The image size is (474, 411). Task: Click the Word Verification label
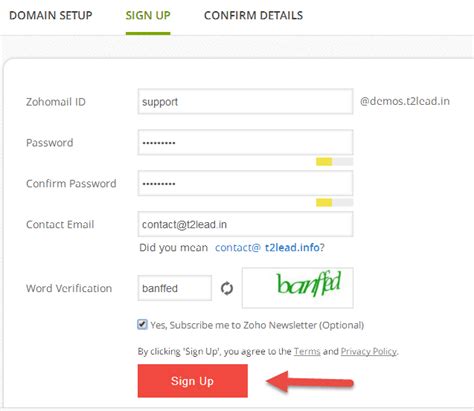click(x=69, y=288)
